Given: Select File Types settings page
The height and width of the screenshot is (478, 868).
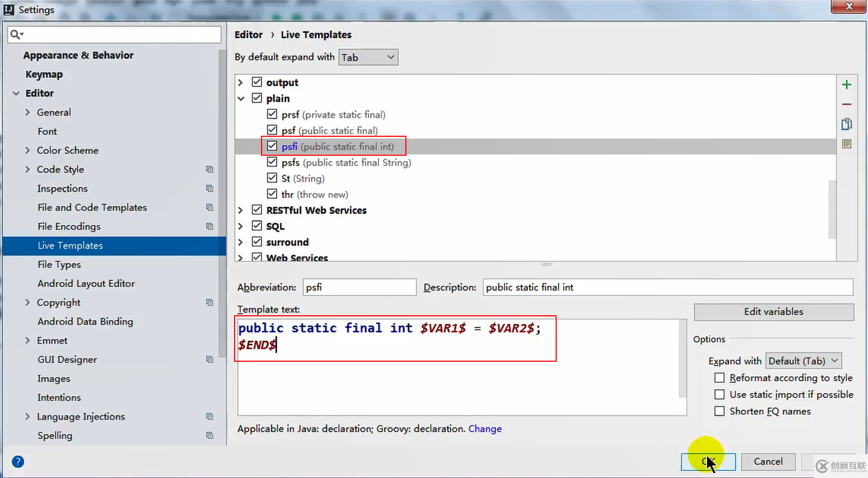Looking at the screenshot, I should [x=59, y=264].
